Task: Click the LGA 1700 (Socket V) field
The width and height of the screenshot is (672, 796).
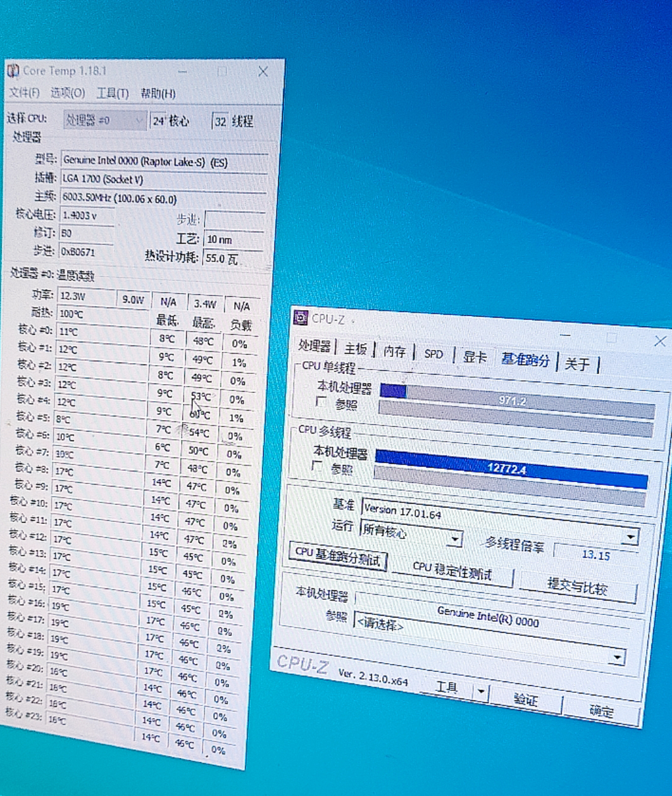Action: click(x=164, y=180)
